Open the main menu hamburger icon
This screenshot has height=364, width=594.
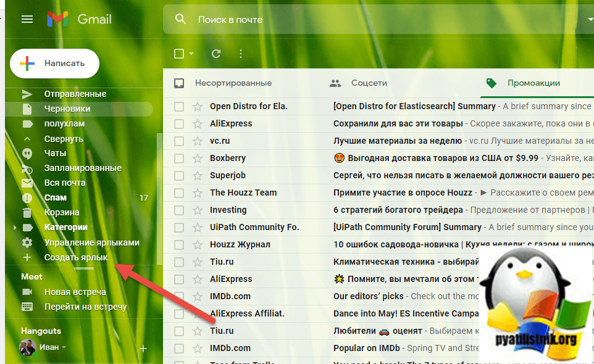pyautogui.click(x=27, y=19)
